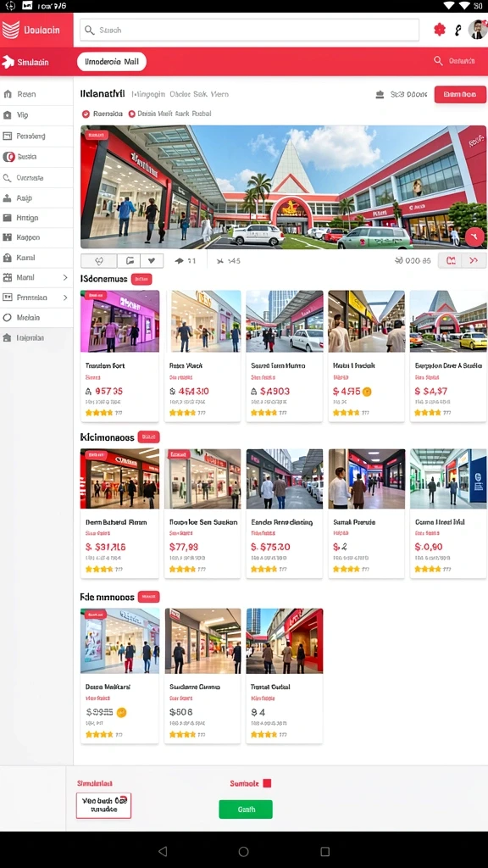Open the user profile avatar
This screenshot has width=488, height=868.
click(478, 30)
